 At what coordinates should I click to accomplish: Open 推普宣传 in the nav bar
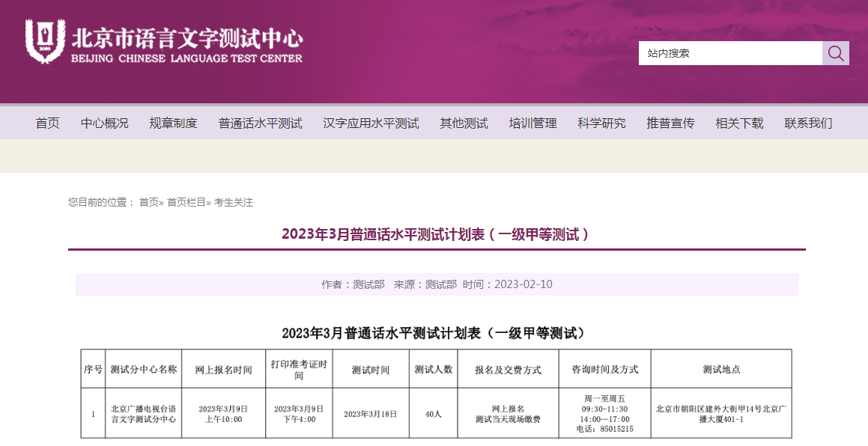[670, 123]
